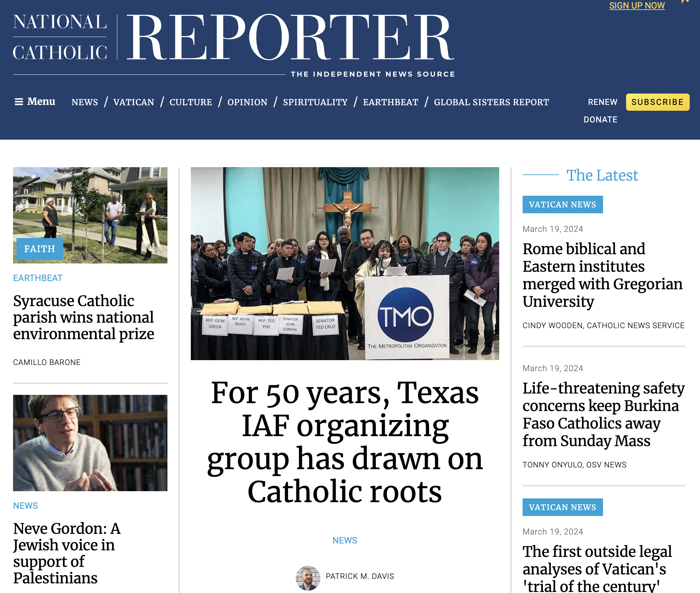Click the Faith tag on photo

coord(40,249)
